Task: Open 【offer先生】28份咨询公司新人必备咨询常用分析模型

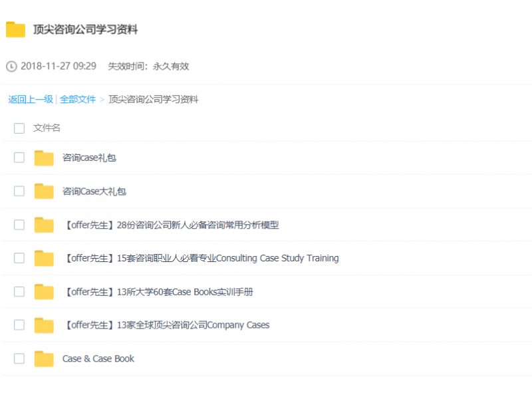Action: [171, 225]
